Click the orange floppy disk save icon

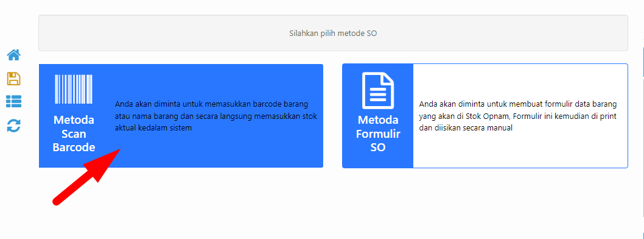pyautogui.click(x=13, y=78)
